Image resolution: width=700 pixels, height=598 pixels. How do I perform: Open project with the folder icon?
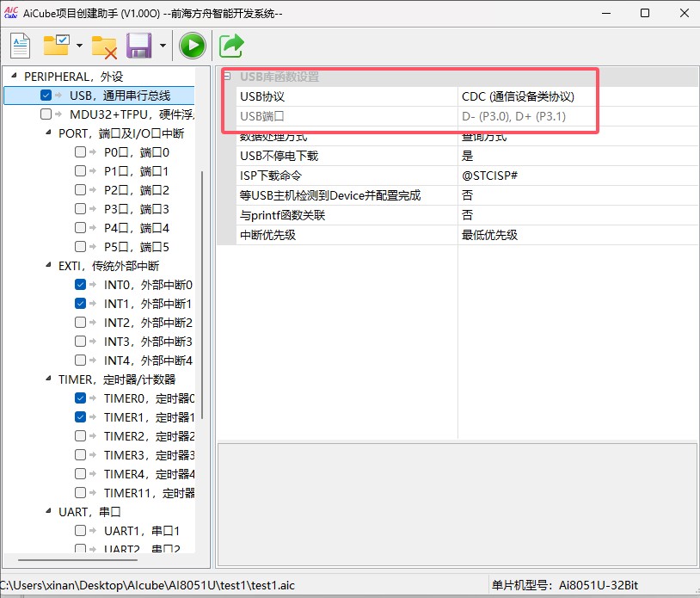[x=56, y=46]
